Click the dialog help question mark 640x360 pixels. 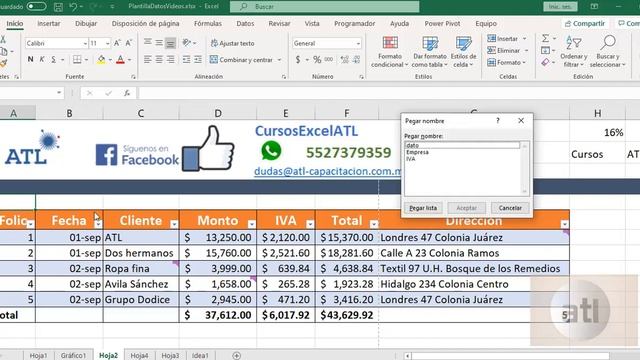tap(498, 120)
